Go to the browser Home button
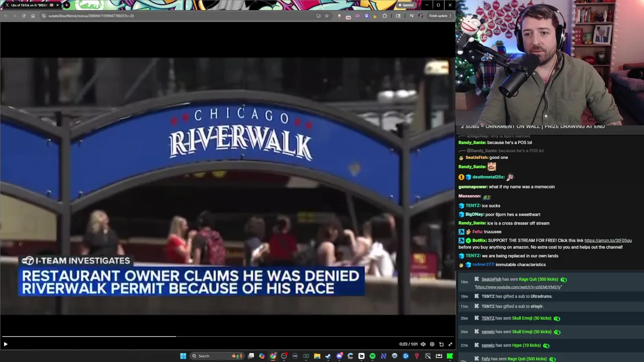This screenshot has height=362, width=644. 33,16
